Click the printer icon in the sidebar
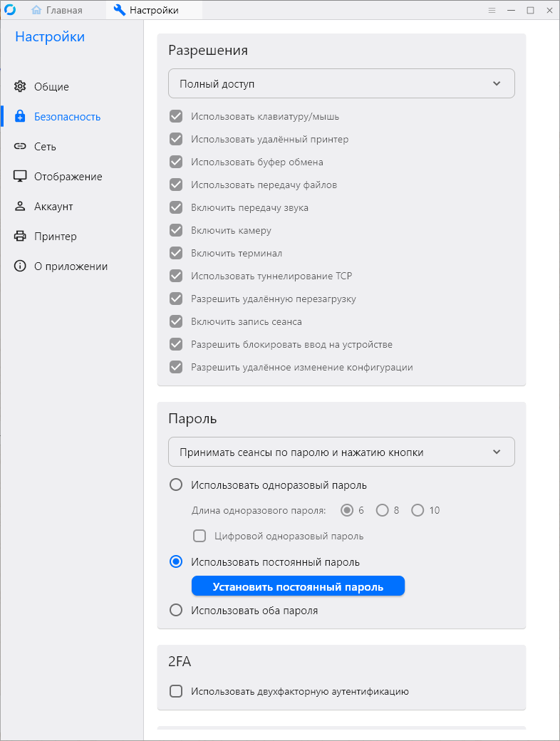This screenshot has height=741, width=560. pos(20,237)
